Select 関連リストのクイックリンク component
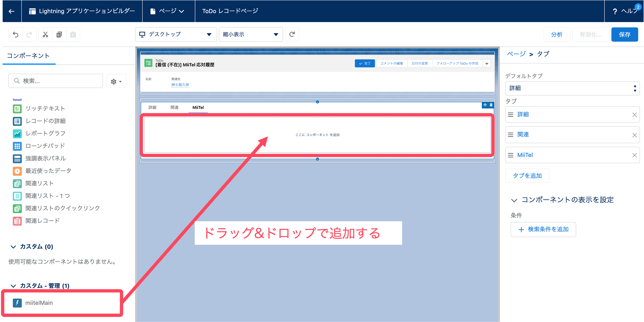 point(56,208)
